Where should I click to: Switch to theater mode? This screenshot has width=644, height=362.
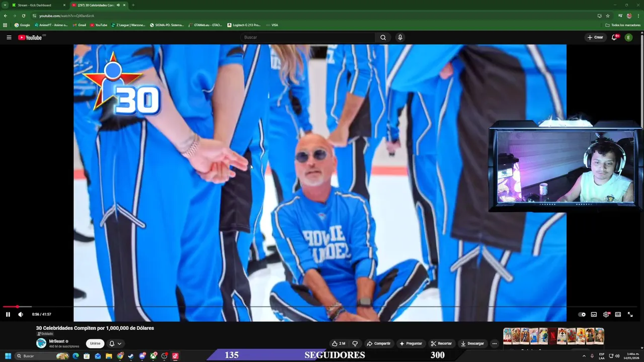point(618,314)
